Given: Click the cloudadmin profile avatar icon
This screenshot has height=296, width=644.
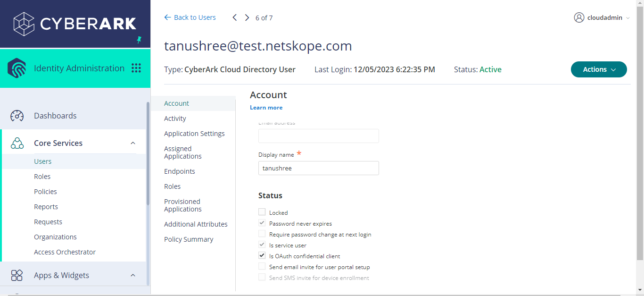Looking at the screenshot, I should 579,17.
